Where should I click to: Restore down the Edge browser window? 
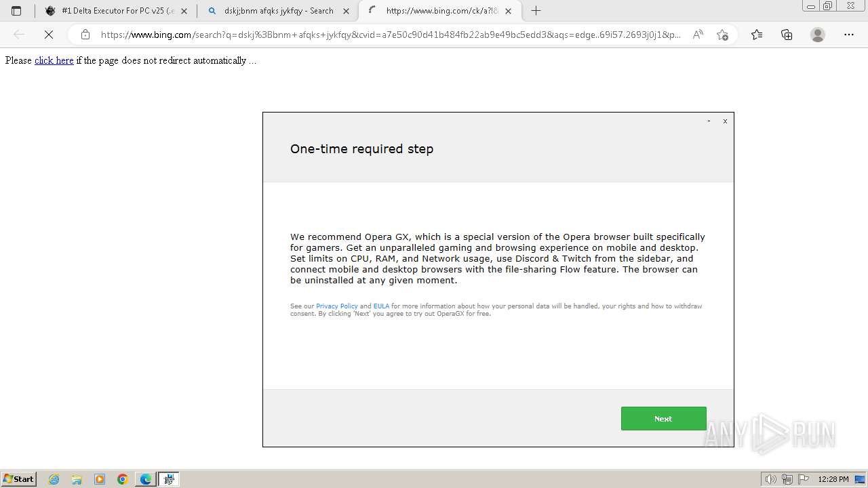pyautogui.click(x=827, y=6)
